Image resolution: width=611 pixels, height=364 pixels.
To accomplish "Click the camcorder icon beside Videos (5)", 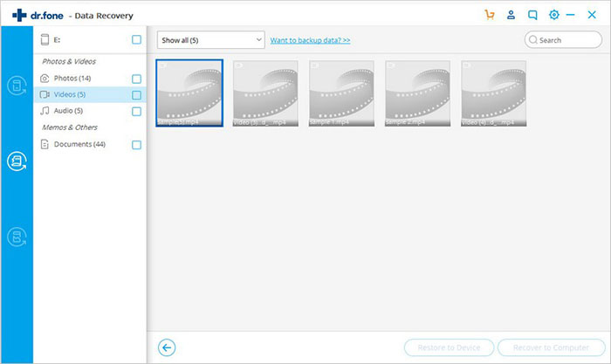I will tap(45, 94).
